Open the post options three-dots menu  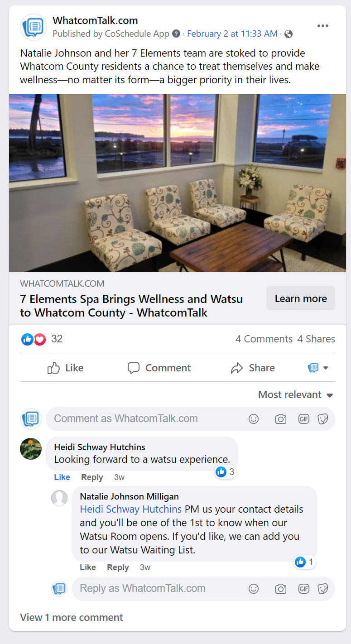322,26
